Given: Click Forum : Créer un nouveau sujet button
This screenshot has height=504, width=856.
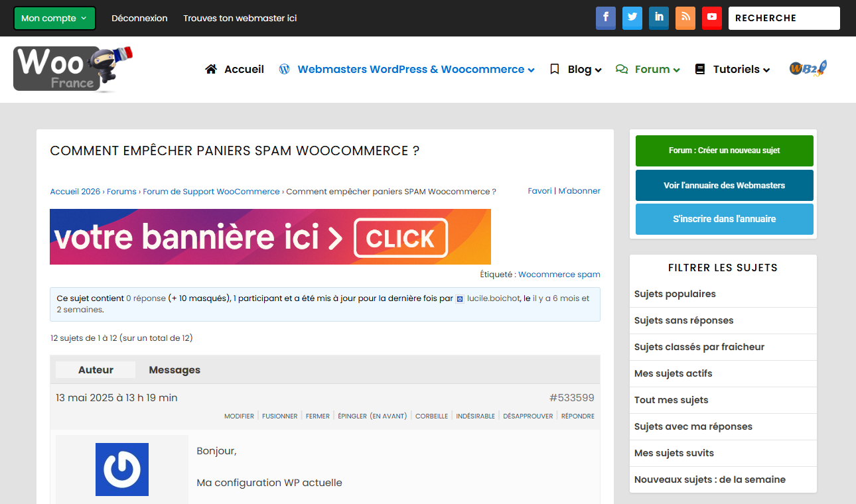Looking at the screenshot, I should (x=724, y=151).
